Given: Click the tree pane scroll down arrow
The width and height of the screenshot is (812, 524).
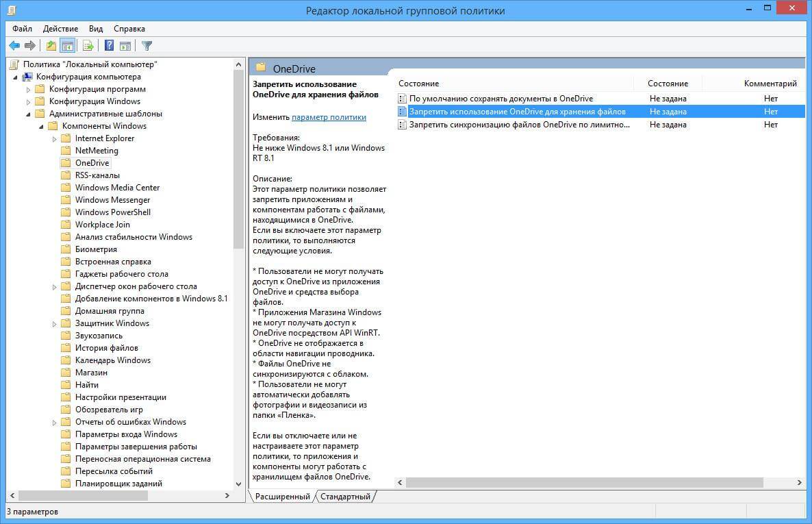Looking at the screenshot, I should [x=238, y=484].
